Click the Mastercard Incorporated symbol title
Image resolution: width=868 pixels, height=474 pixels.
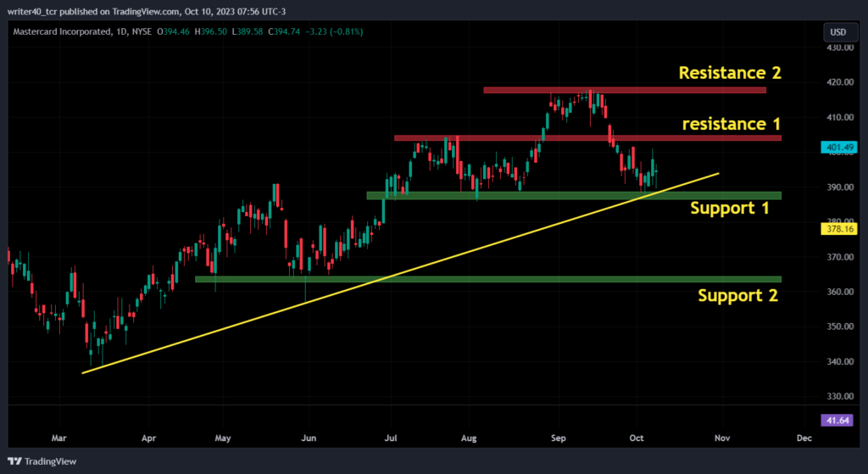click(61, 32)
